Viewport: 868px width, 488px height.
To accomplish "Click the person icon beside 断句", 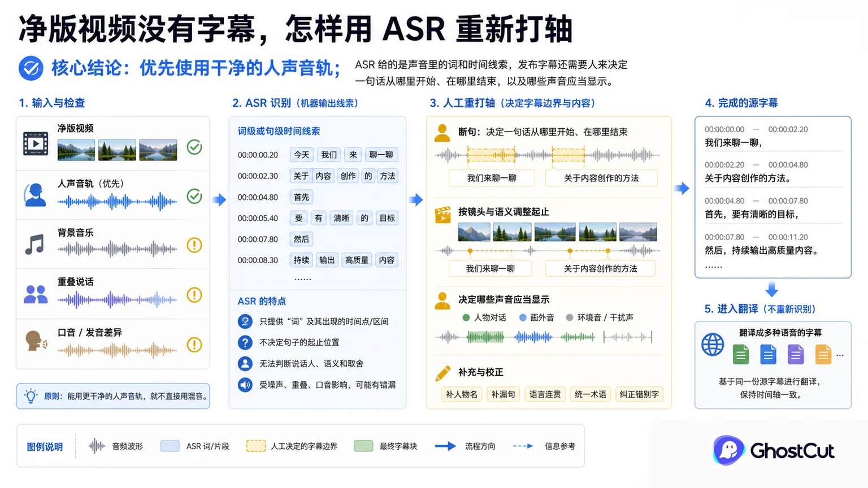I will coord(442,133).
